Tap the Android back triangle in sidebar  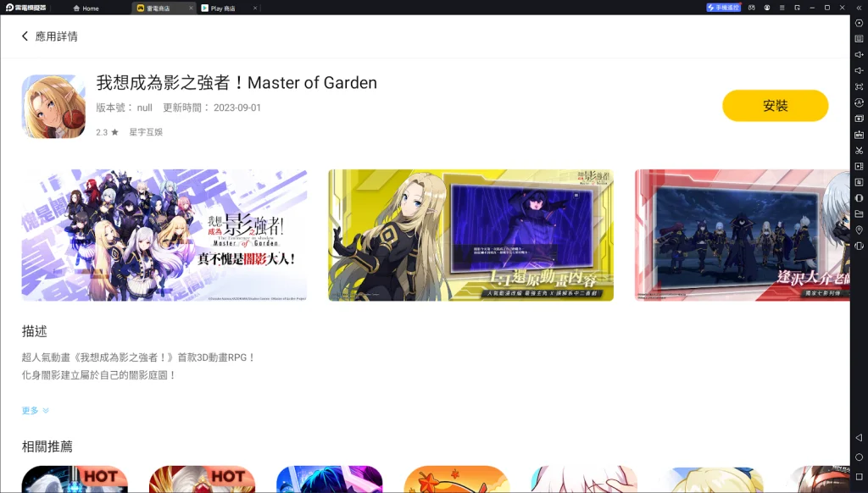[x=859, y=438]
